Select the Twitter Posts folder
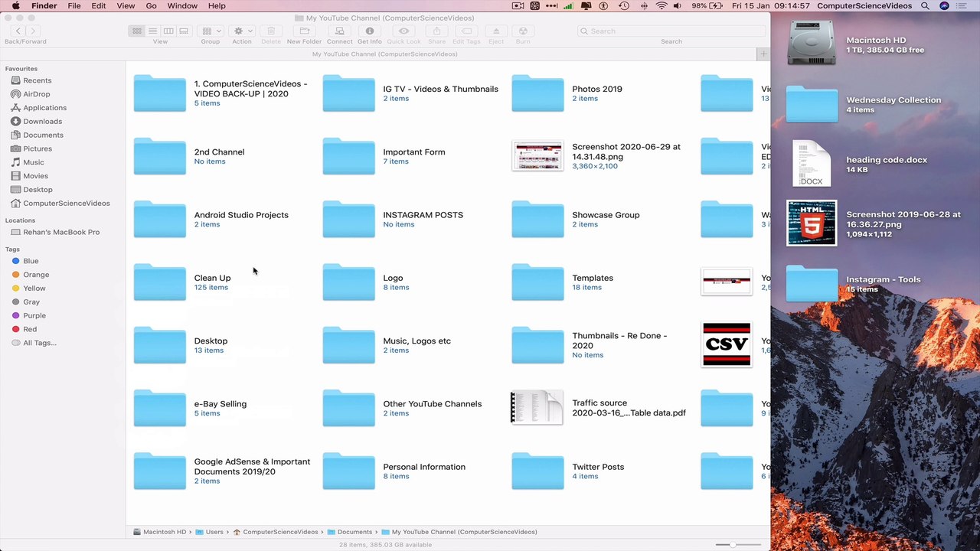 click(537, 471)
